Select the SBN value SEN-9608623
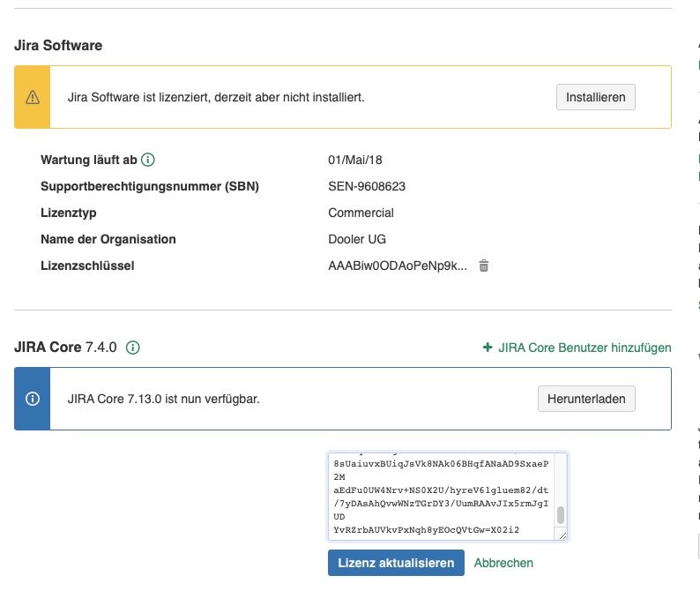The height and width of the screenshot is (591, 700). pos(367,186)
